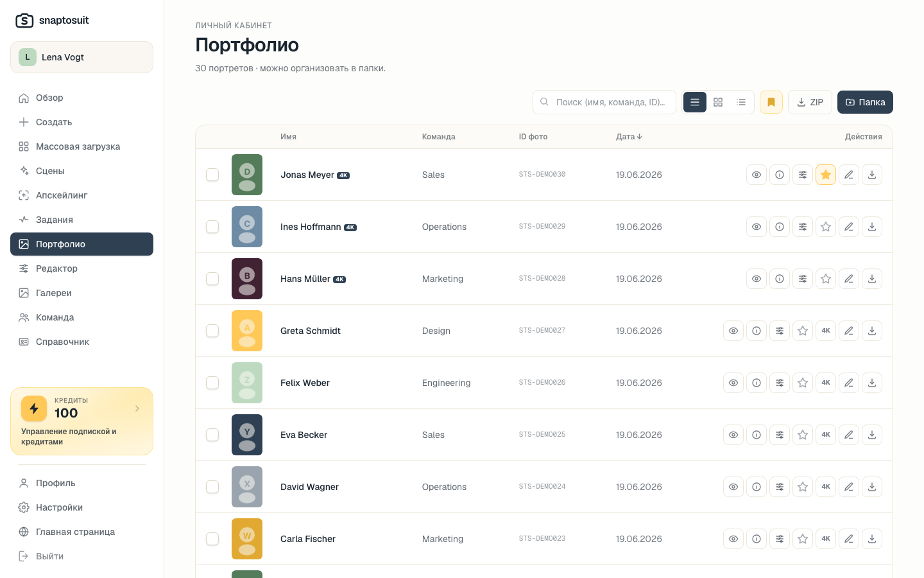
Task: Download Carla Fischer portrait
Action: (872, 539)
